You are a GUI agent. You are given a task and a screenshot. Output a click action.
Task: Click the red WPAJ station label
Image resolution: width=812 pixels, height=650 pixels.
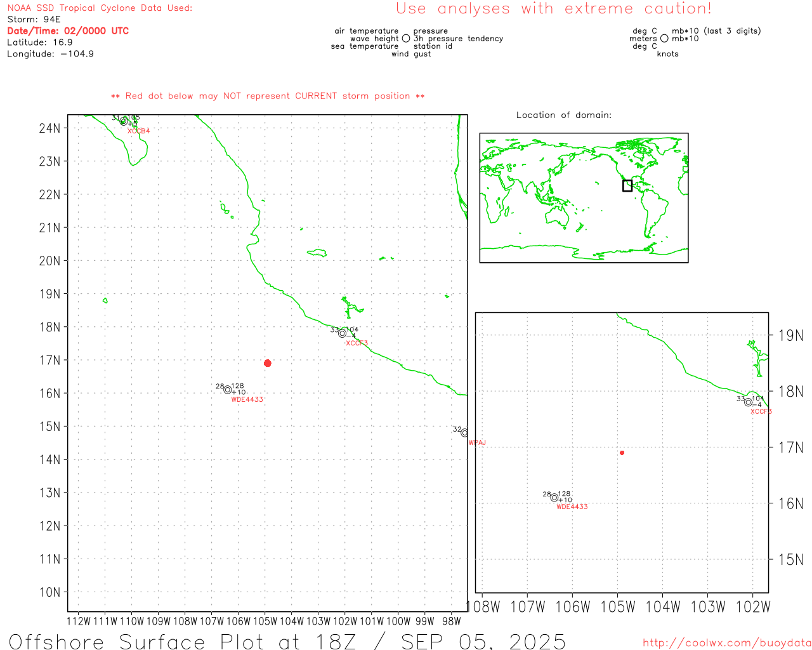coord(477,443)
